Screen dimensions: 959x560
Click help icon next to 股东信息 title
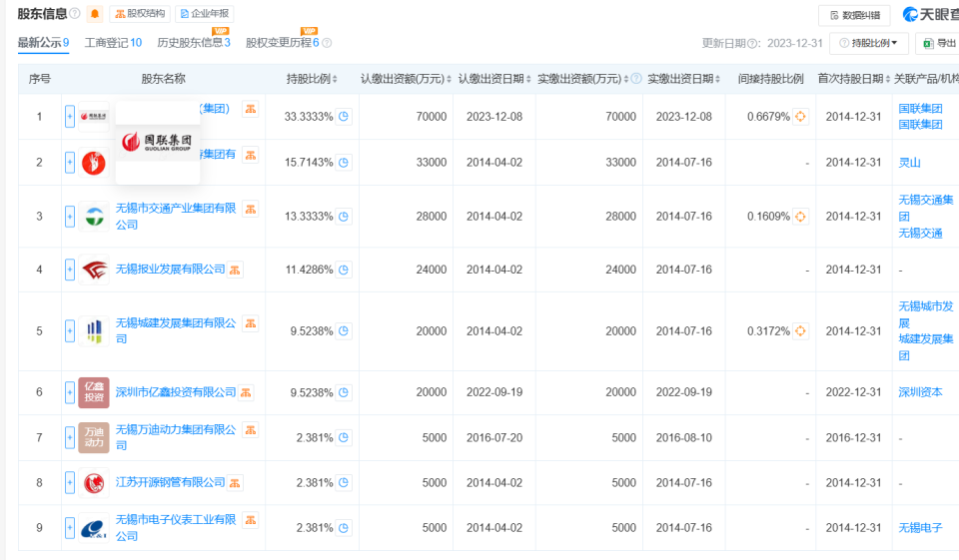[x=75, y=13]
